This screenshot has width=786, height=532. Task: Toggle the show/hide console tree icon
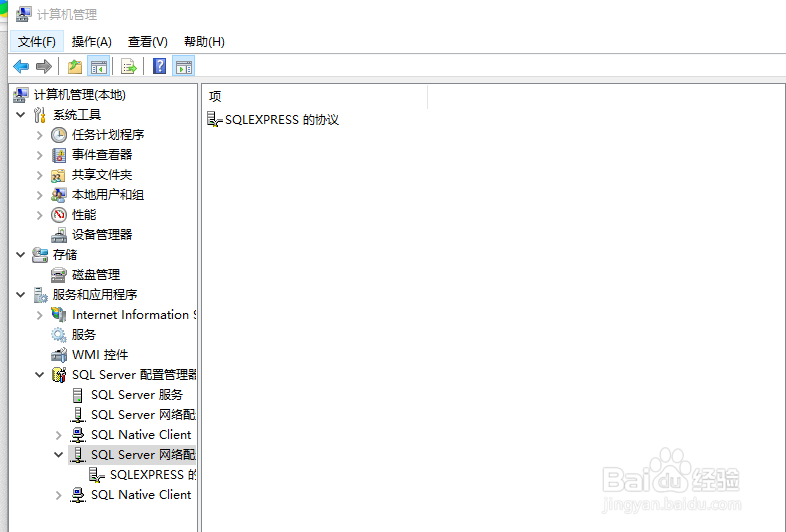99,66
